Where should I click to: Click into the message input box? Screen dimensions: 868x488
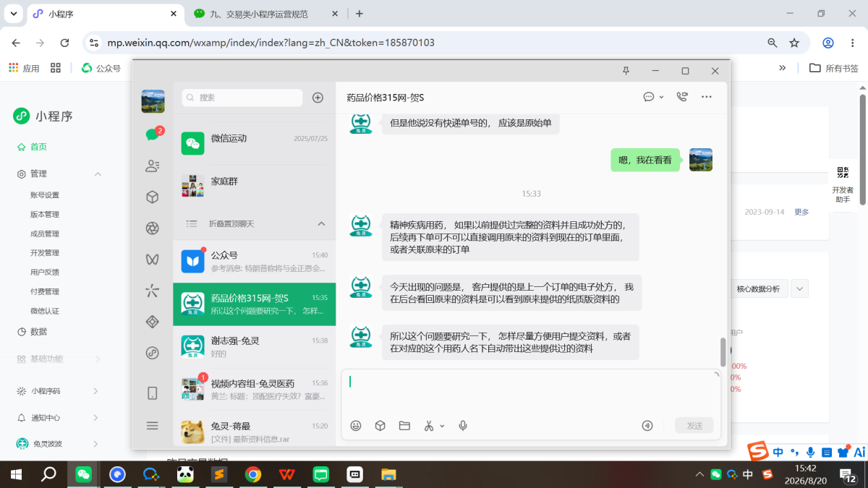tap(530, 390)
